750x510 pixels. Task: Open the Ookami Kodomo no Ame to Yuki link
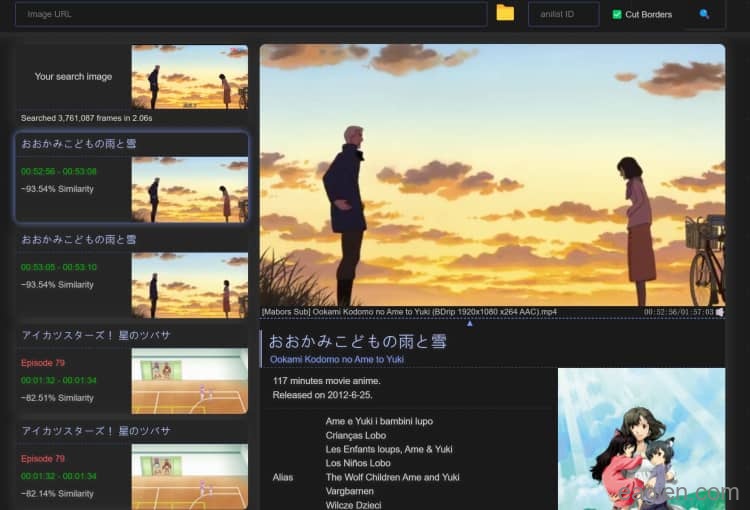coord(336,359)
